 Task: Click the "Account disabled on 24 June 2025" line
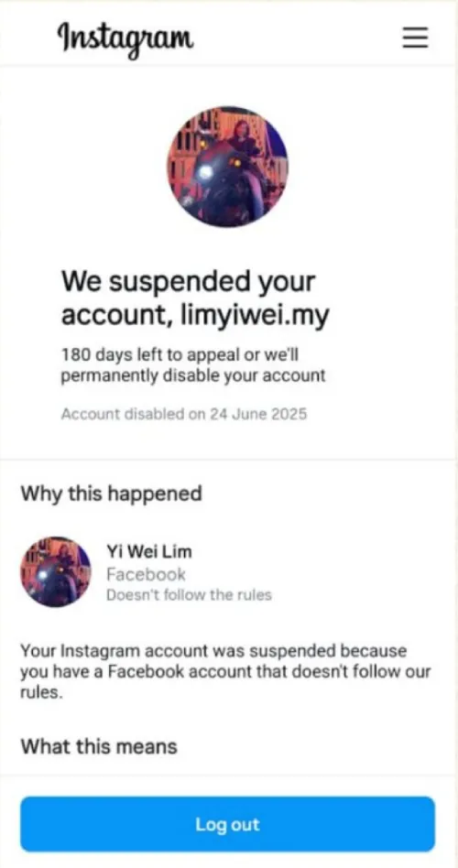[x=184, y=414]
